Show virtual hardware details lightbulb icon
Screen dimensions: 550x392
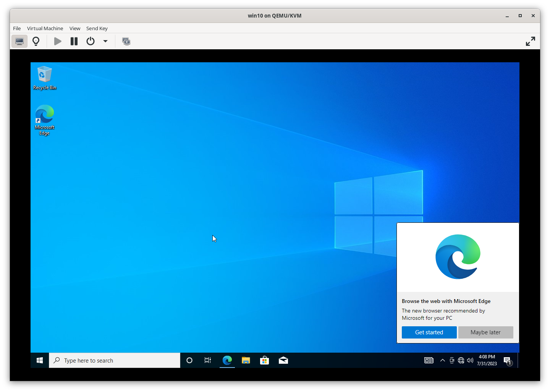click(x=36, y=41)
